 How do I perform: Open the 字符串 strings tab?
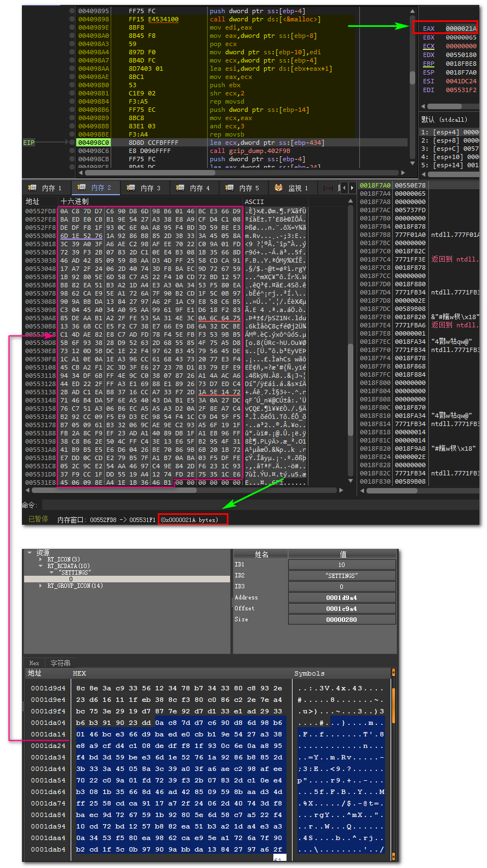[60, 663]
